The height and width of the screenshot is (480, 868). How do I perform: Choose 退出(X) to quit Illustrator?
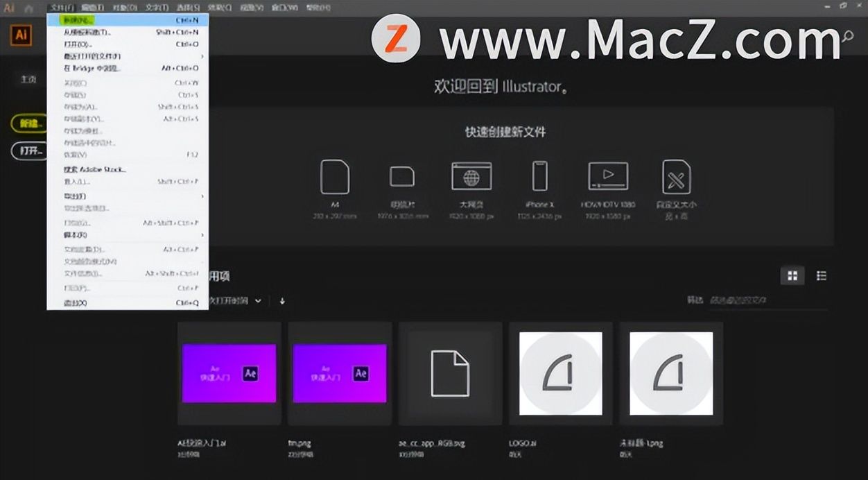click(x=128, y=303)
